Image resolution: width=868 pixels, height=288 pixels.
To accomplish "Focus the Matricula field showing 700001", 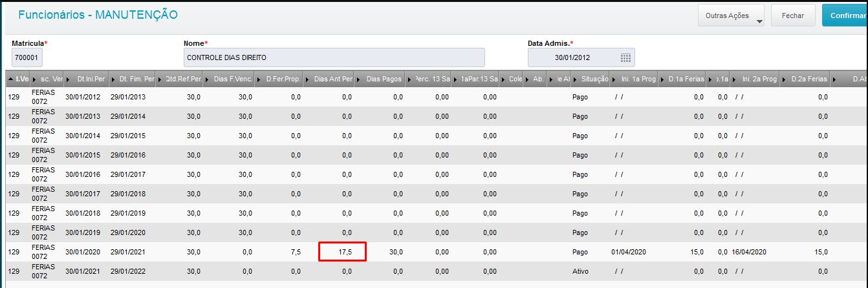I will pos(27,57).
